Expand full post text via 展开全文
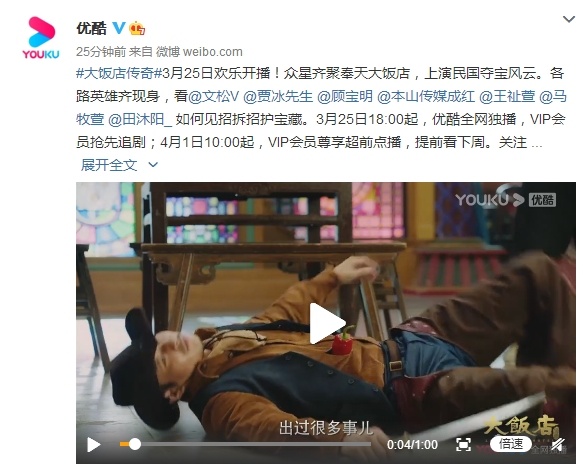This screenshot has width=587, height=470. [x=119, y=165]
